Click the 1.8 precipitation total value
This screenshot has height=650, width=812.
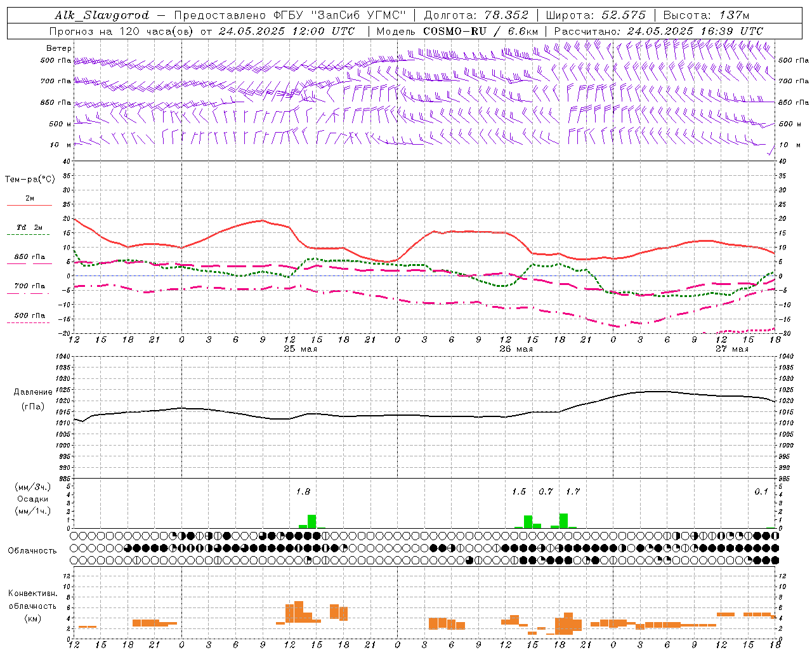click(x=303, y=491)
